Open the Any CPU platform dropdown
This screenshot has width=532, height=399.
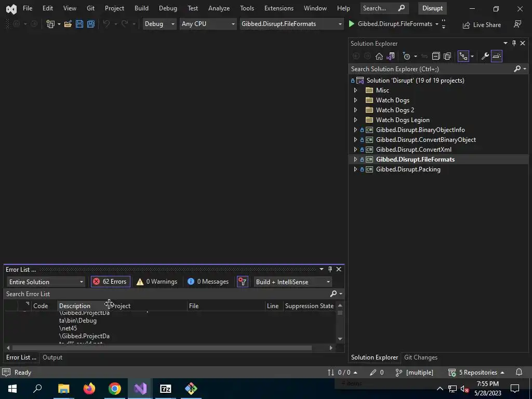[208, 24]
